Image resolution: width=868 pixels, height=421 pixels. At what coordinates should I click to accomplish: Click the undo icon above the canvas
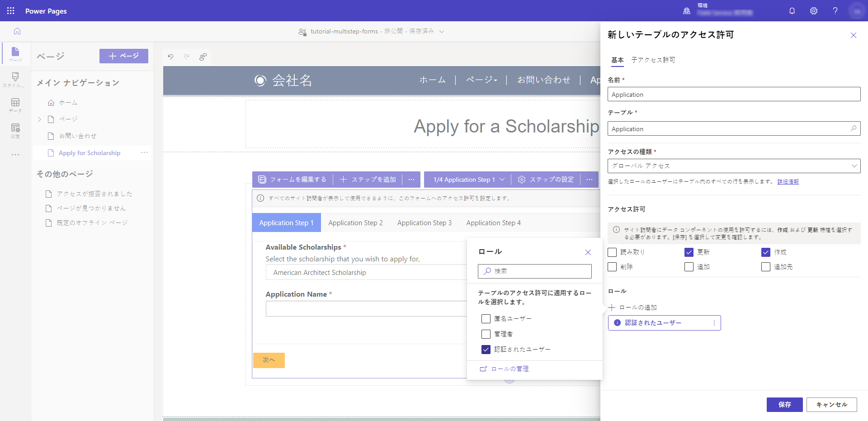point(170,57)
